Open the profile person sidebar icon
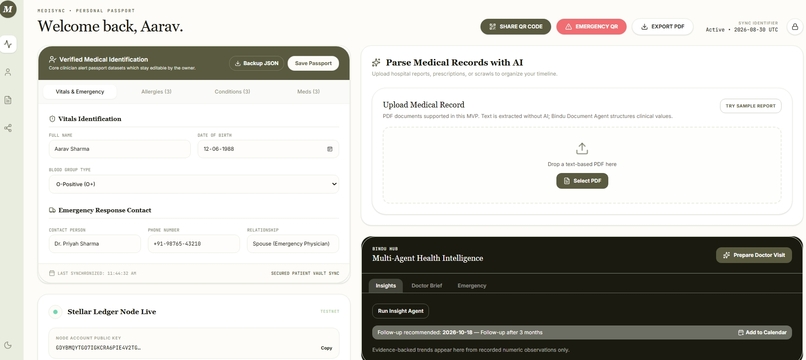 8,73
